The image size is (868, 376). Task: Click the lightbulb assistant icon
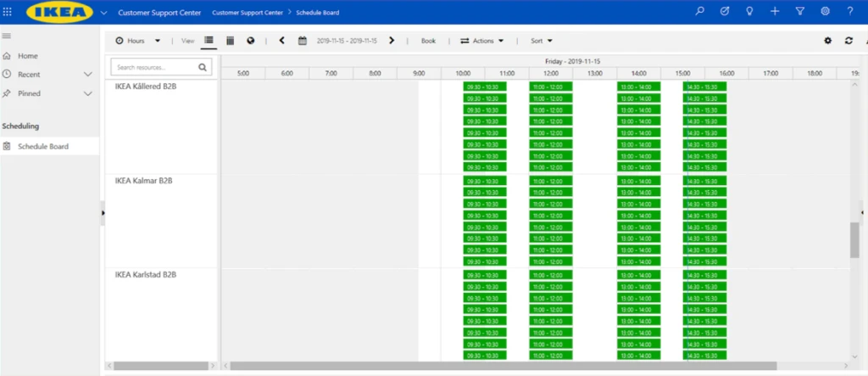(749, 12)
